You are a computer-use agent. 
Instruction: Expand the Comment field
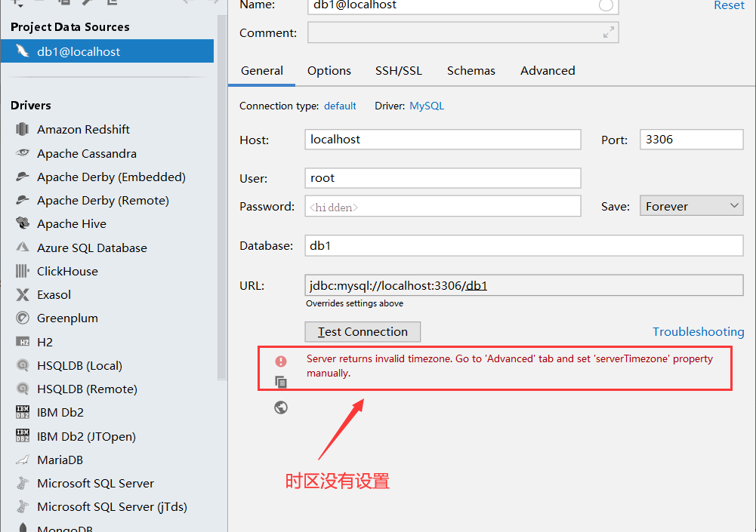point(608,32)
